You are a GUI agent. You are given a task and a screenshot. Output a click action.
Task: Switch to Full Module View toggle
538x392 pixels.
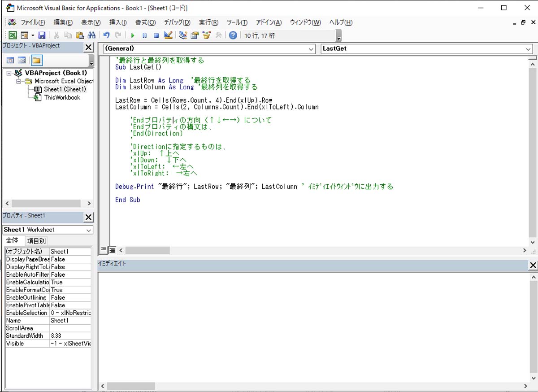coord(112,250)
